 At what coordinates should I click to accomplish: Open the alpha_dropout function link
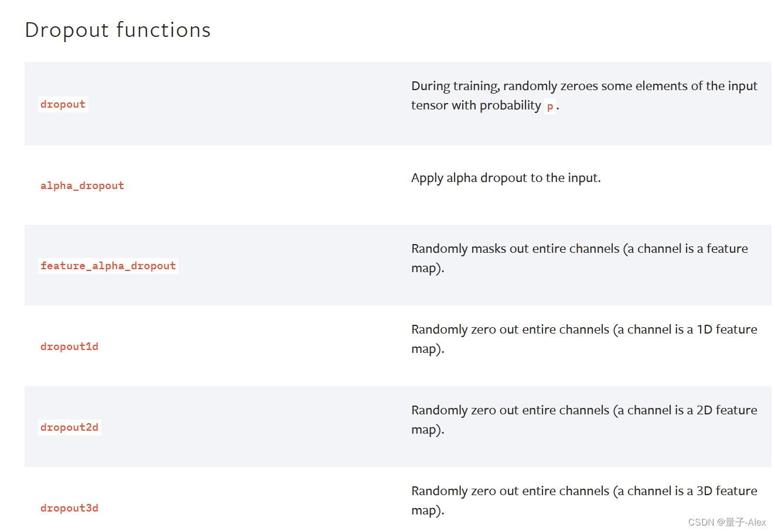(82, 186)
